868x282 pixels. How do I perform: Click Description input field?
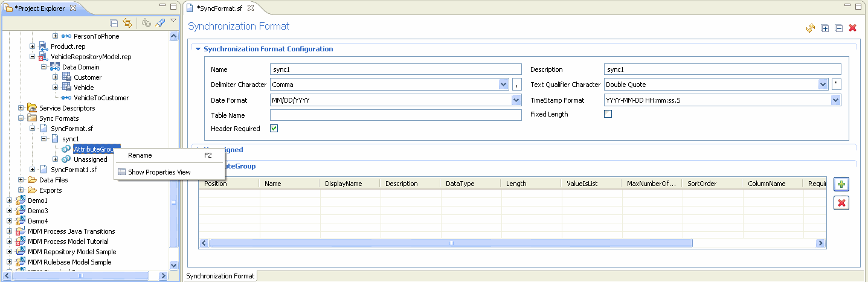tap(722, 69)
